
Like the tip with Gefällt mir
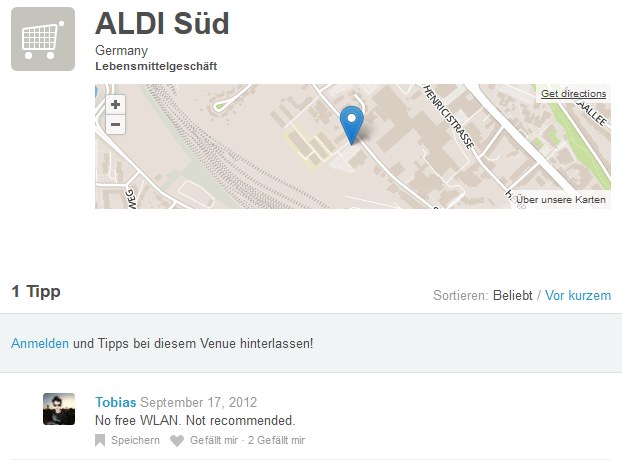tap(214, 440)
